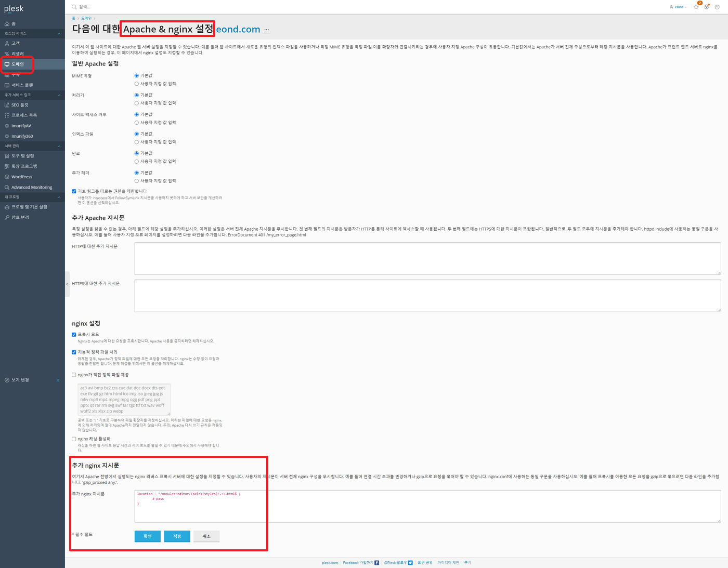This screenshot has width=728, height=568.
Task: Enable nginx 캐싱 활성화 checkbox
Action: tap(74, 439)
